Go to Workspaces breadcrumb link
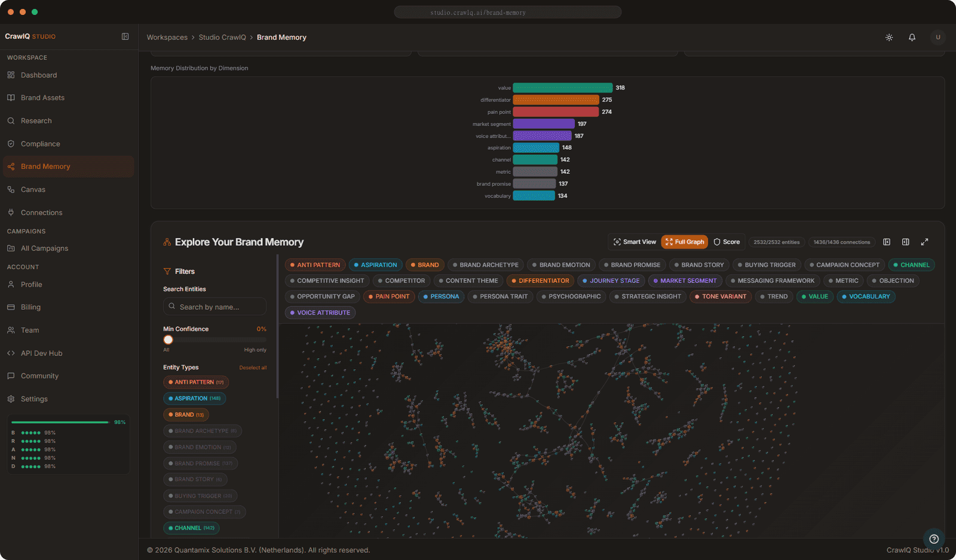956x560 pixels. (167, 37)
